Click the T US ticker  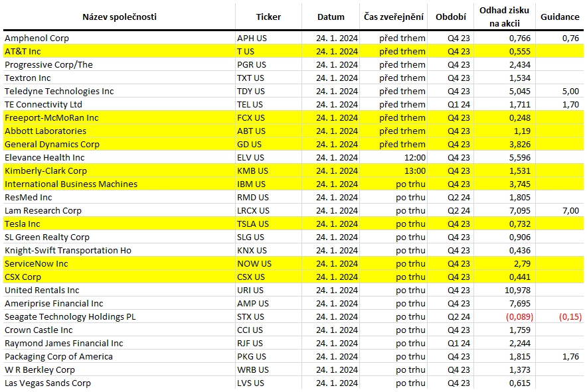pos(246,51)
